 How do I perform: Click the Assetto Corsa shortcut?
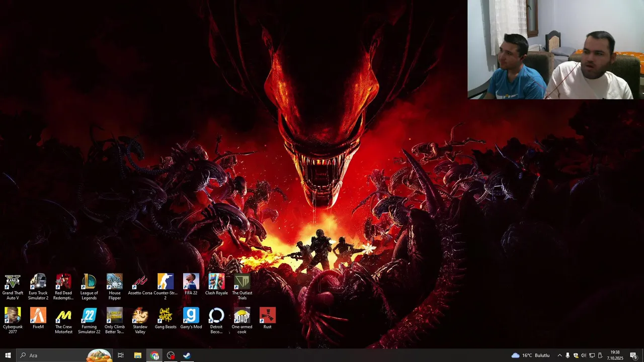140,285
